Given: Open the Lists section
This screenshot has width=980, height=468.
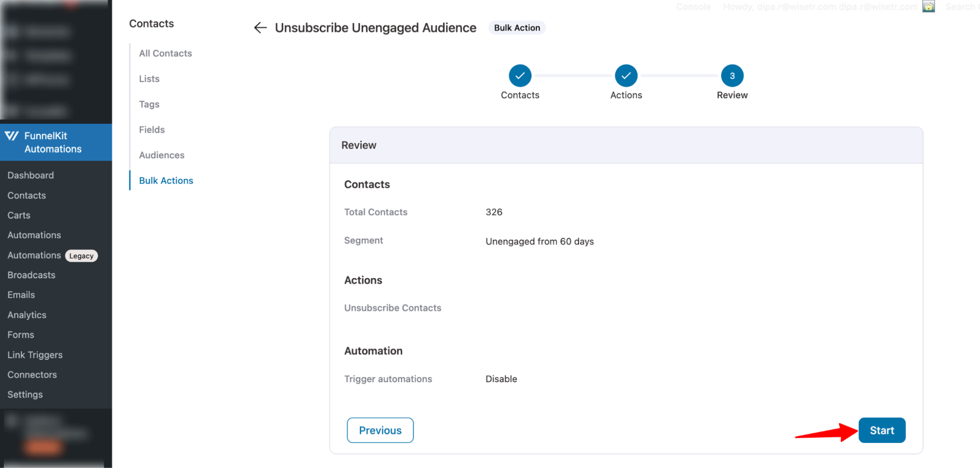Looking at the screenshot, I should coord(149,79).
